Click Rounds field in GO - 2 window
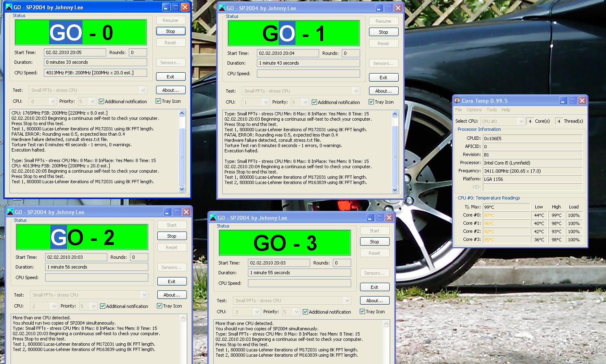606x364 pixels. (139, 257)
